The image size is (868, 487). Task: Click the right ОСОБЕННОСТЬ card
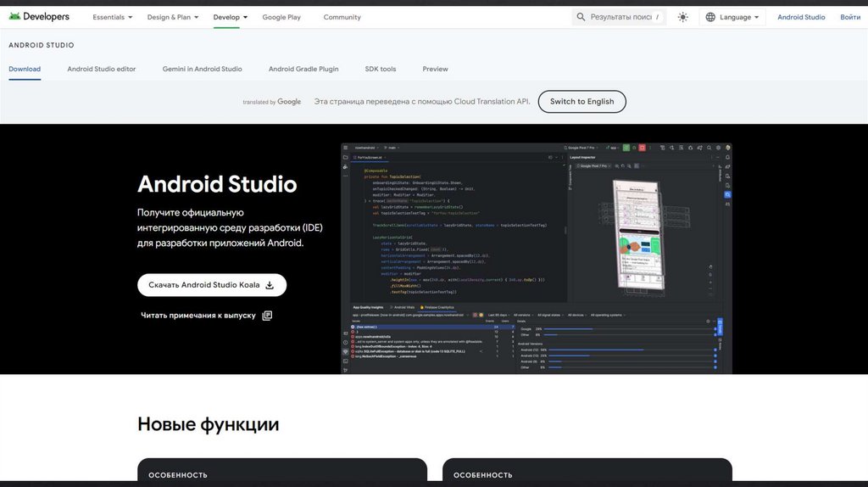pos(587,470)
